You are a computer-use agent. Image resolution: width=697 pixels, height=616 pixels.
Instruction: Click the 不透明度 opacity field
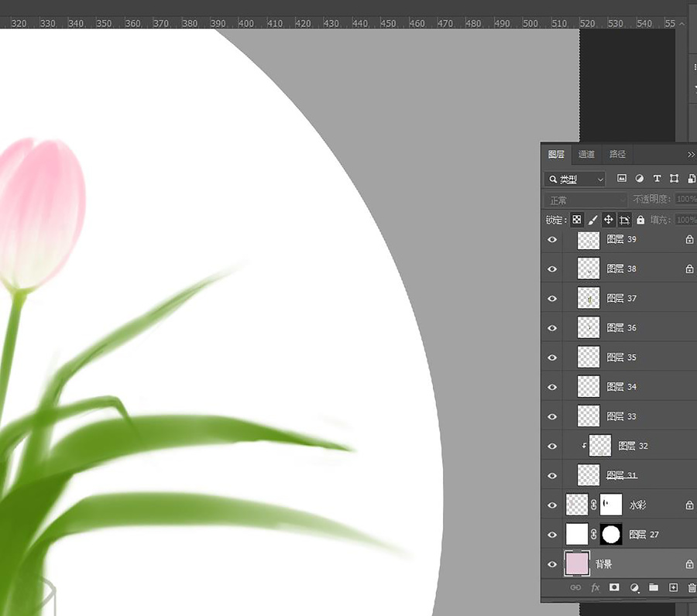686,200
